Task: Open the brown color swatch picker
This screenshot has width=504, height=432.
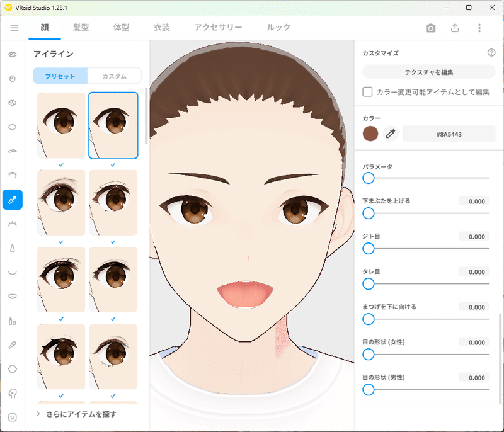Action: [x=370, y=134]
